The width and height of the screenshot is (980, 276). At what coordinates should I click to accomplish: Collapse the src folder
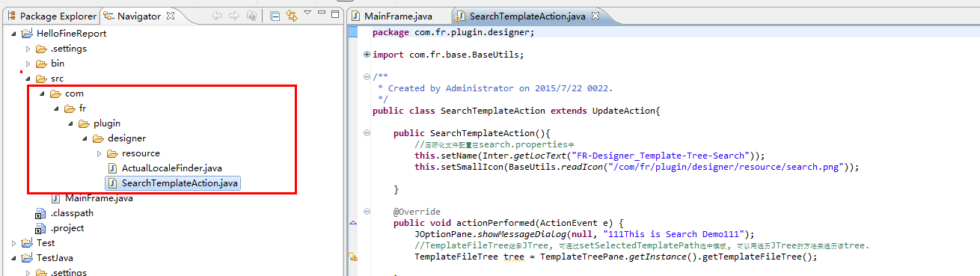coord(28,79)
